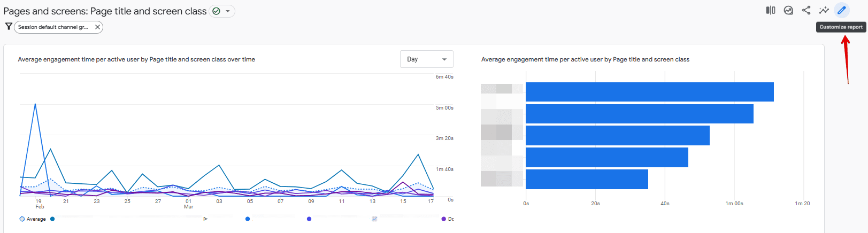Toggle the purple dot legend series
The height and width of the screenshot is (233, 868).
[443, 219]
